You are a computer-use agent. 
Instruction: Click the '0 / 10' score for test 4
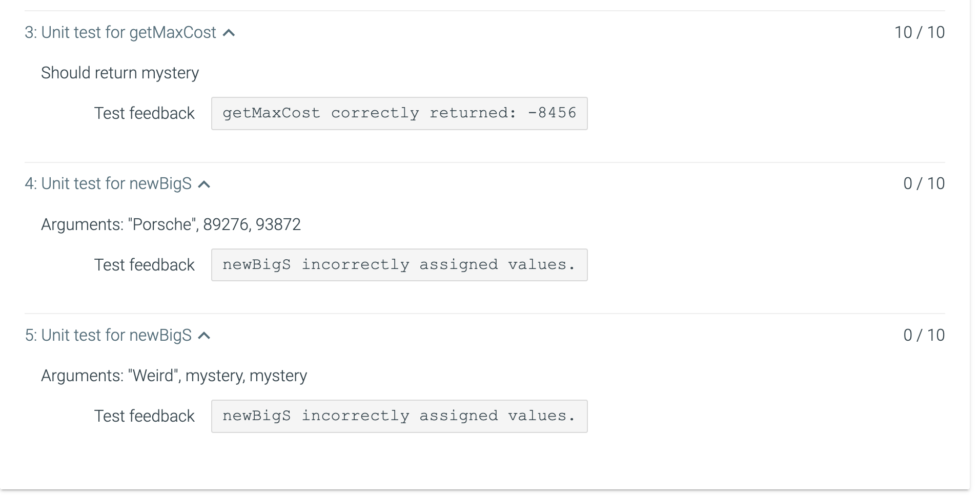pos(924,184)
